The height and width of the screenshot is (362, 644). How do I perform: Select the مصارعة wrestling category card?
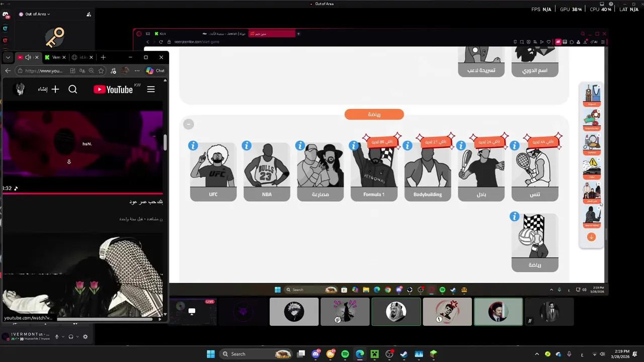click(320, 172)
